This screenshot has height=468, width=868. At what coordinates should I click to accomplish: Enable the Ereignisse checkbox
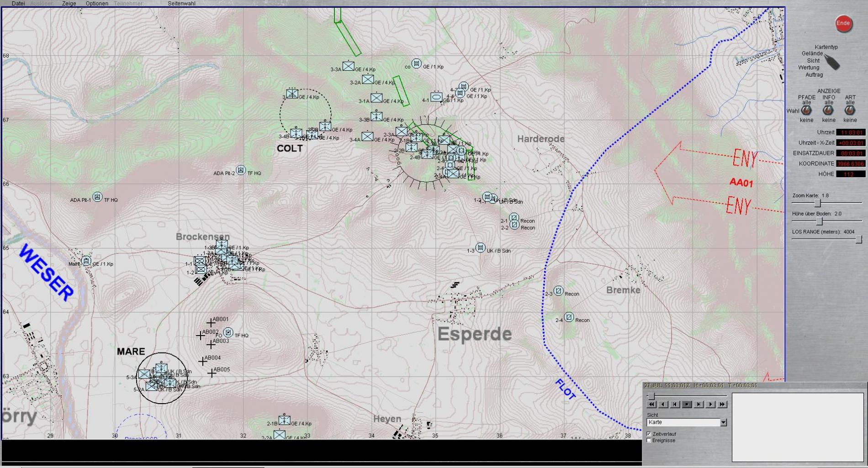[x=649, y=440]
